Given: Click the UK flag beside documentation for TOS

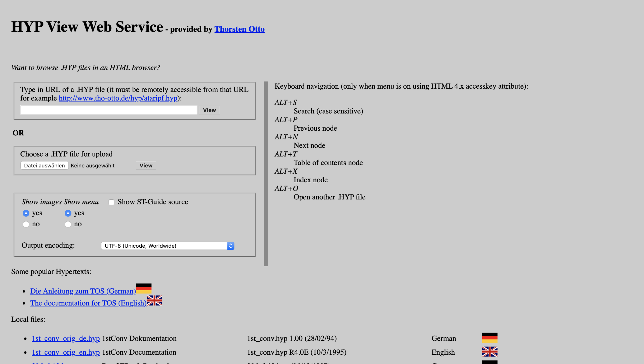Looking at the screenshot, I should pos(154,300).
